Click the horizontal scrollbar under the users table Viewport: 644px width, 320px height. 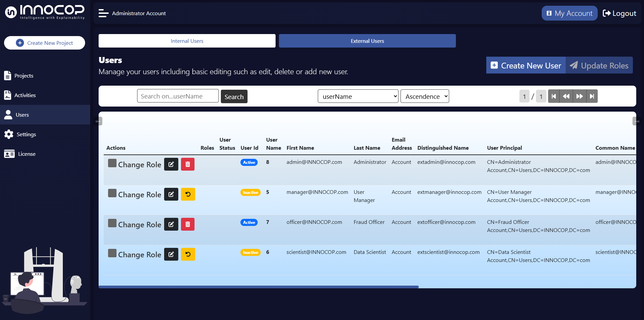pos(259,287)
